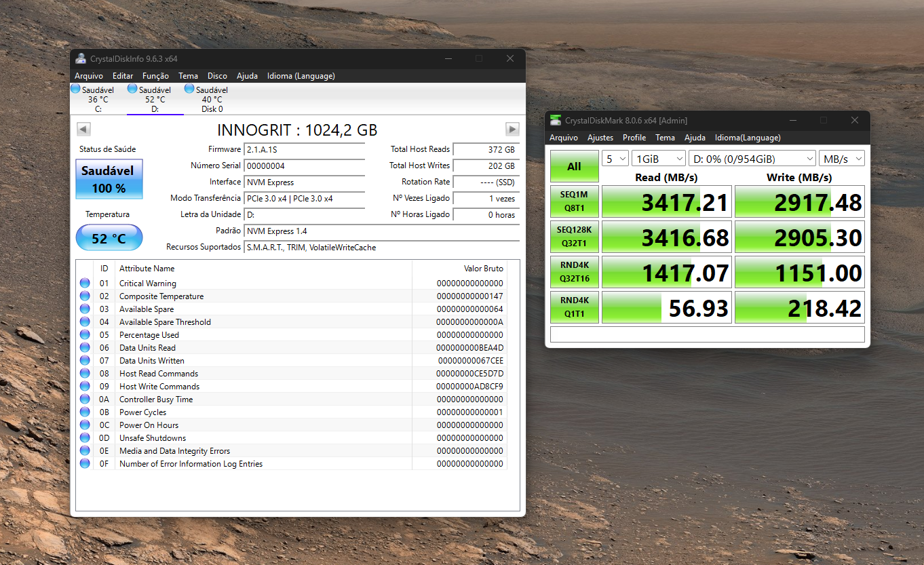Click the CrystalDiskInfo title bar app icon
Image resolution: width=924 pixels, height=565 pixels.
81,58
